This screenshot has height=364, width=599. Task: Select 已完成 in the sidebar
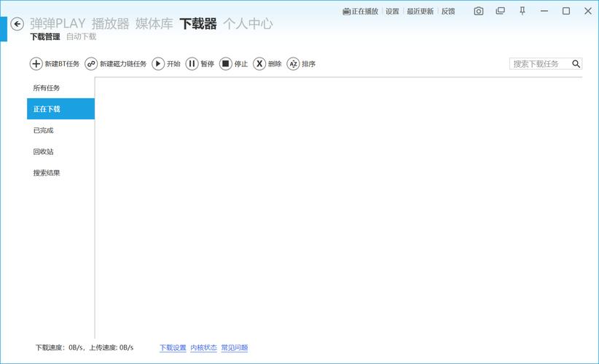(44, 130)
